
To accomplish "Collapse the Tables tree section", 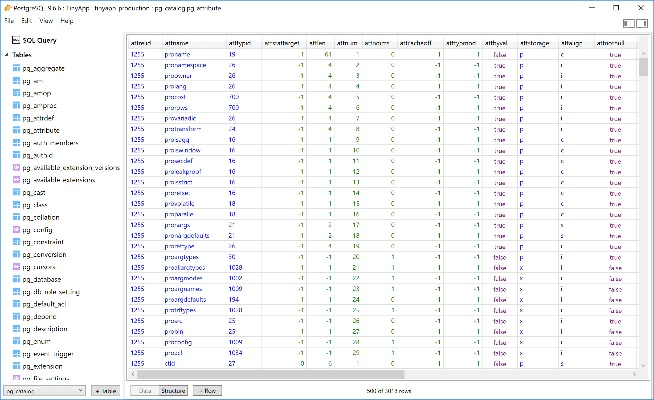I will pos(7,55).
